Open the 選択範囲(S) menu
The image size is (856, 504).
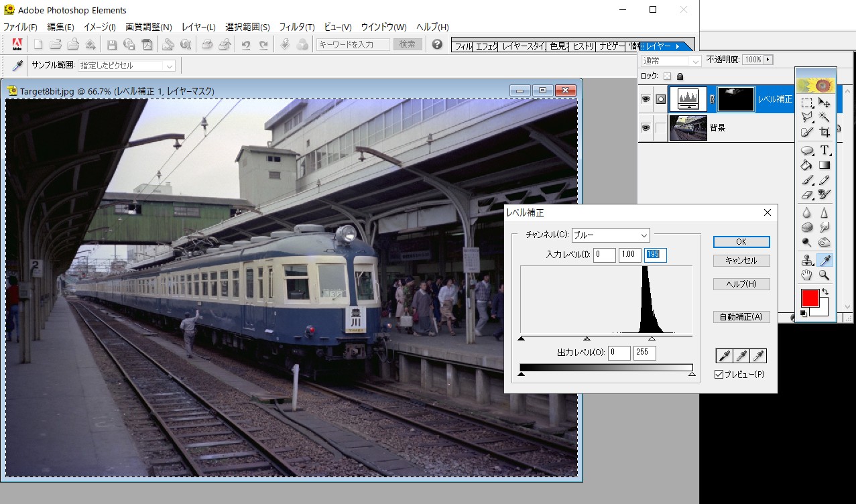click(247, 27)
